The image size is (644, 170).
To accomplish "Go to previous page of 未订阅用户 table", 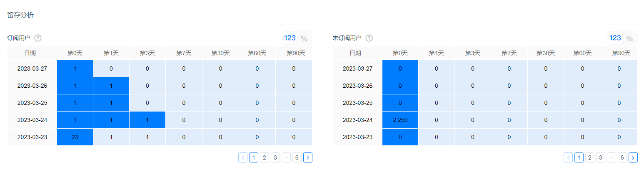I will point(568,157).
